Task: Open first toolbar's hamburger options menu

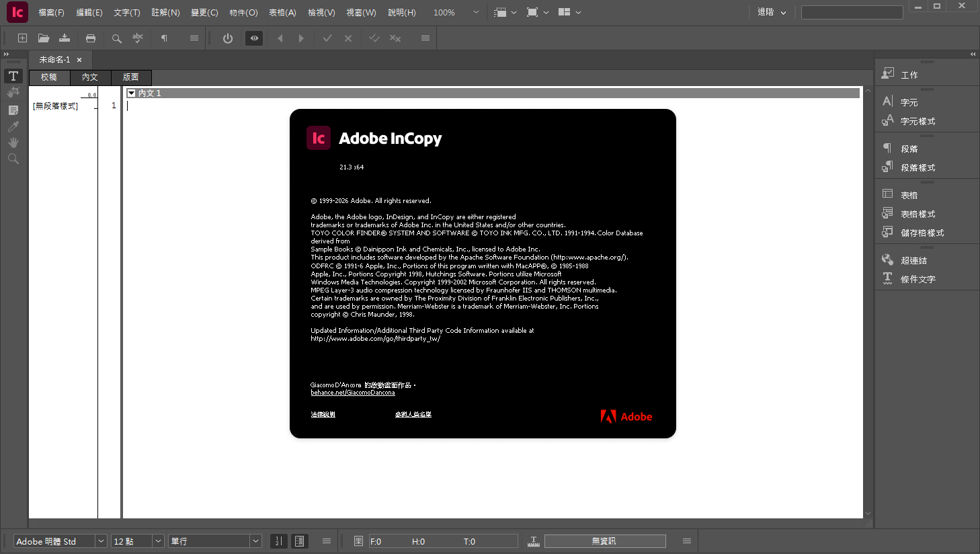Action: (194, 38)
